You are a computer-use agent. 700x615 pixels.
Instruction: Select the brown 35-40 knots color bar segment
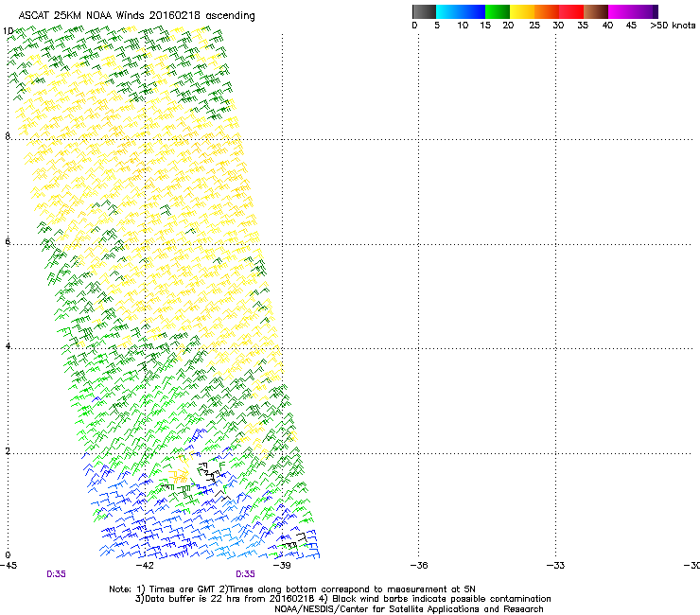[x=596, y=11]
